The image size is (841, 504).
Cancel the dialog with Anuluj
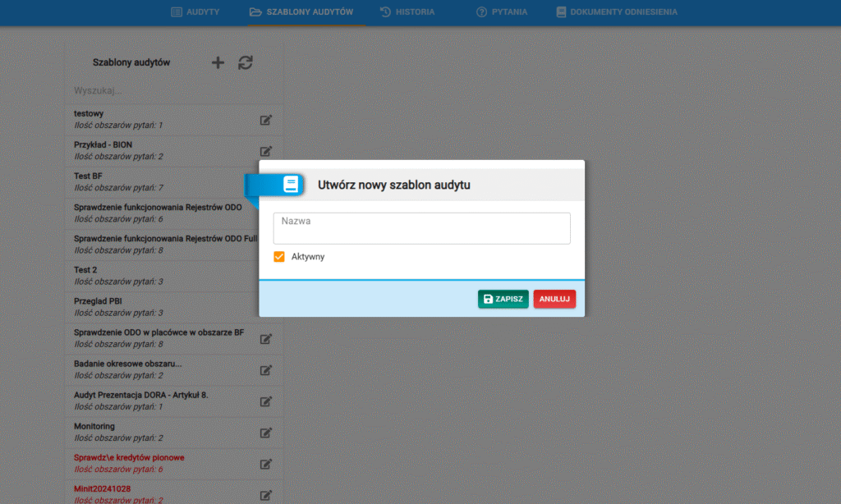tap(554, 300)
